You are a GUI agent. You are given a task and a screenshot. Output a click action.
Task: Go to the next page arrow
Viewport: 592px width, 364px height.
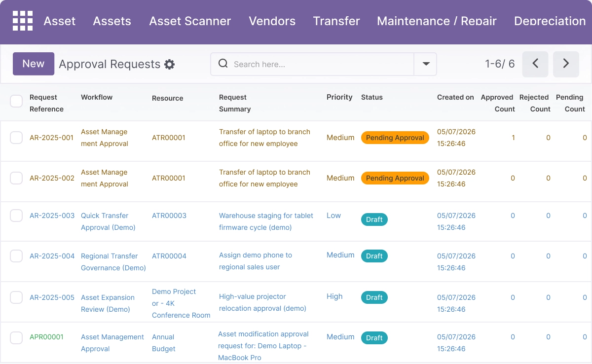[566, 64]
